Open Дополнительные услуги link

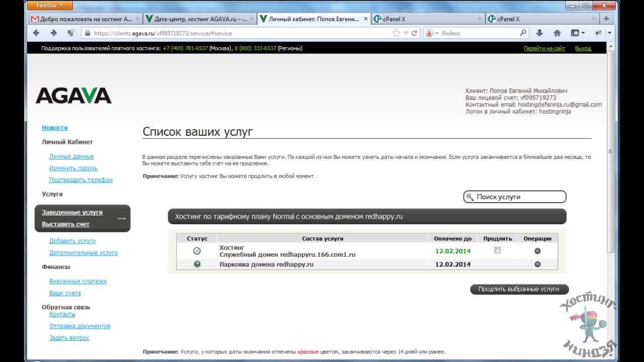pyautogui.click(x=84, y=253)
